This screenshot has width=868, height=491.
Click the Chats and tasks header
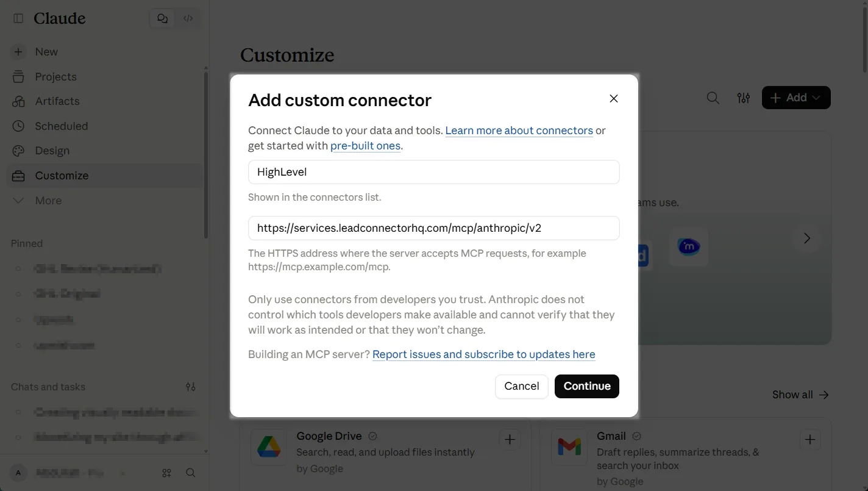(48, 387)
